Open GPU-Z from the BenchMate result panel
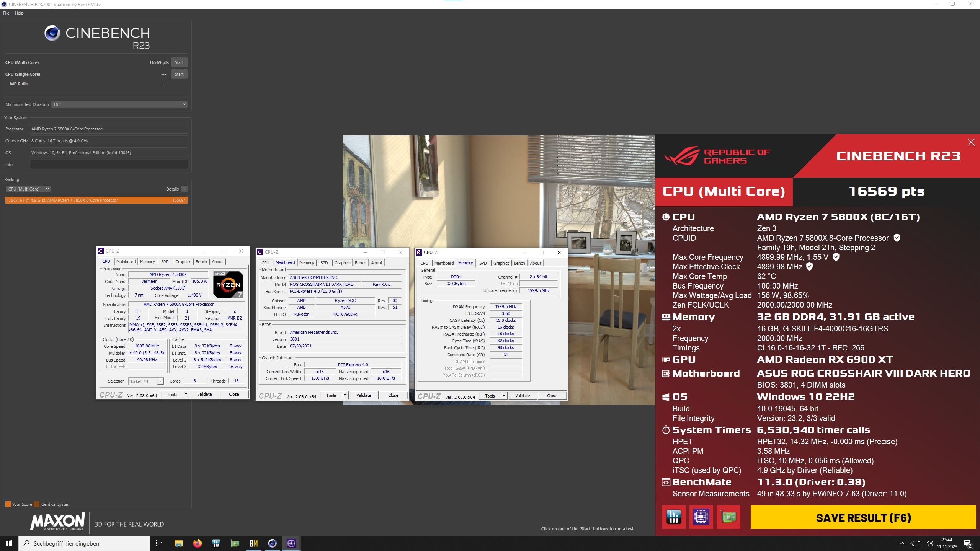Screen dimensions: 980x551 (x=728, y=517)
